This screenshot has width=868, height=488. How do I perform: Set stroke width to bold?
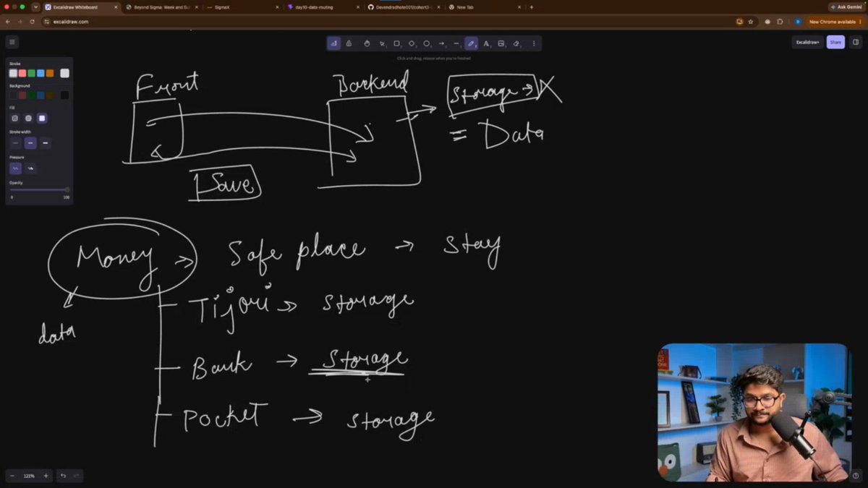pos(30,143)
